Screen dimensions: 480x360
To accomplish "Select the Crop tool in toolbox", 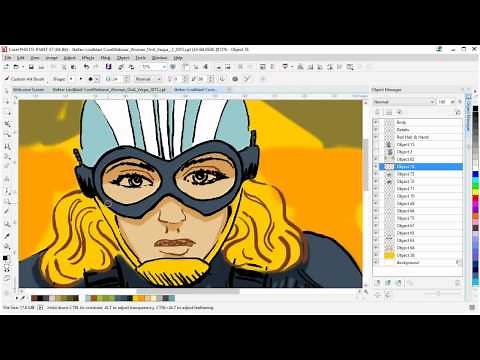I will (x=7, y=124).
